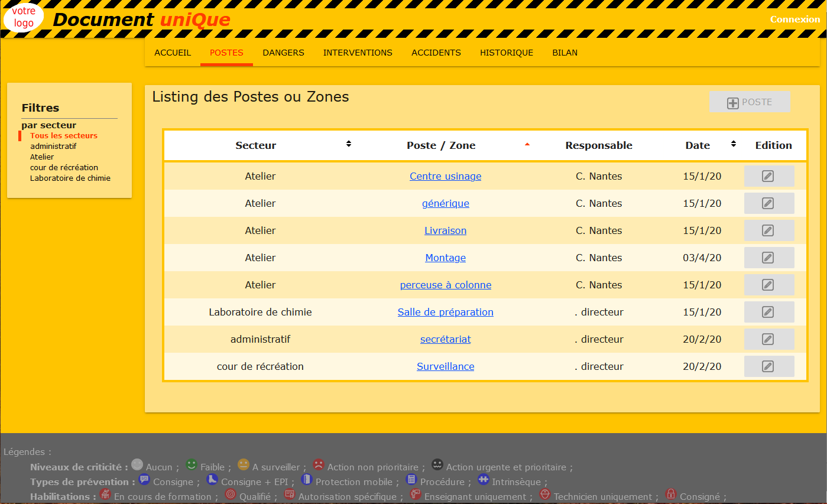Edit the perceuse à colonne row
The height and width of the screenshot is (504, 827).
point(768,285)
